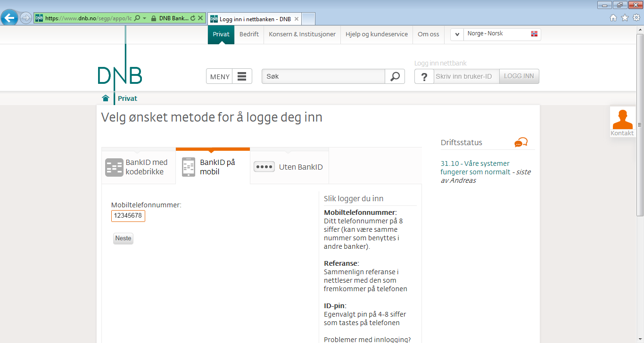Open Hjelp og kundeservice menu item

coord(377,34)
